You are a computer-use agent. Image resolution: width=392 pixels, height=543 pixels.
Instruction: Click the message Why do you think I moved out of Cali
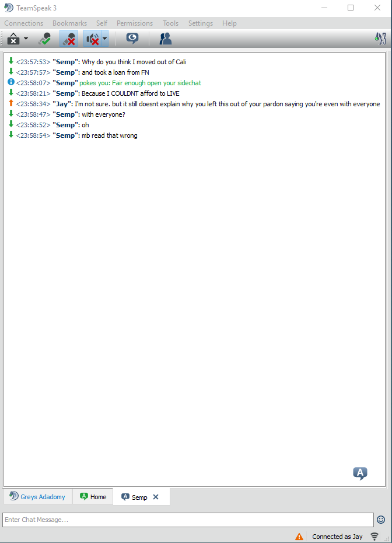[x=134, y=62]
